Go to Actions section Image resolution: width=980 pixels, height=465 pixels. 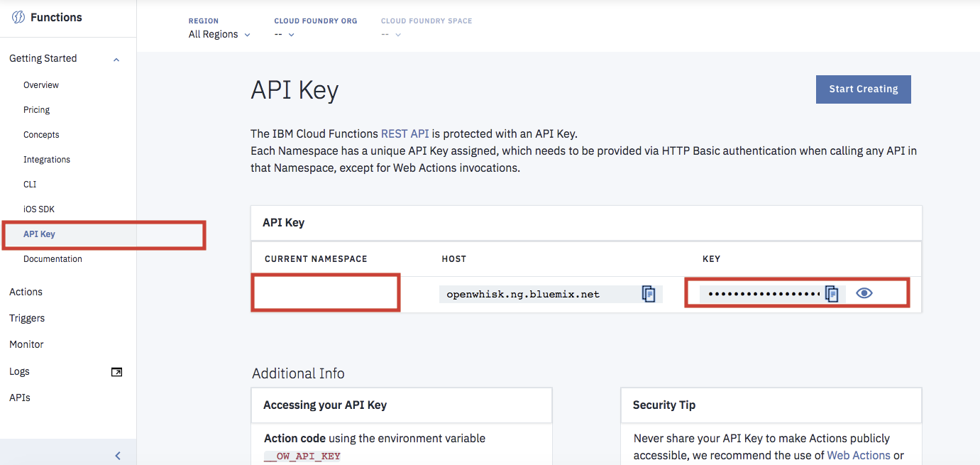pos(26,292)
